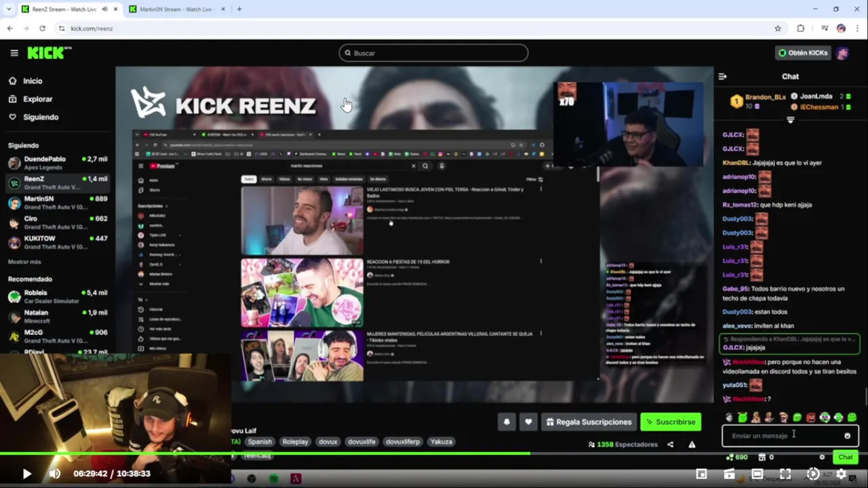Image resolution: width=868 pixels, height=488 pixels.
Task: Open the Kick user avatar menu
Action: coord(842,53)
